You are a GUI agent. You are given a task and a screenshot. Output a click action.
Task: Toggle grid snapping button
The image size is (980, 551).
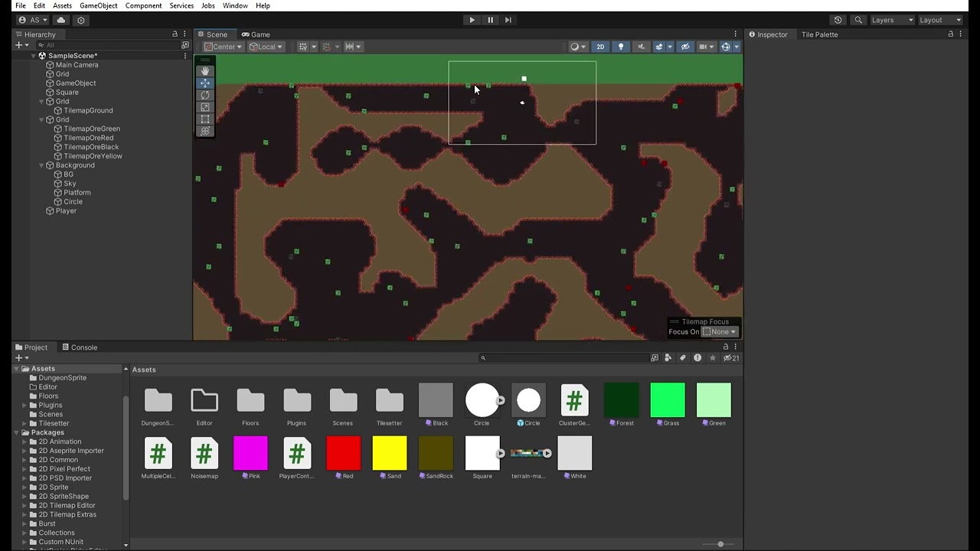(x=327, y=47)
